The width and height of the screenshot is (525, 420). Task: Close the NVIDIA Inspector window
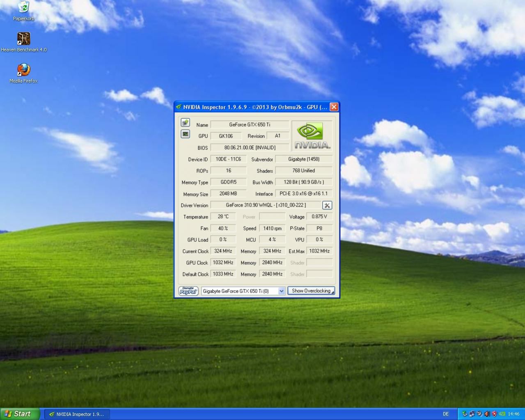point(334,107)
